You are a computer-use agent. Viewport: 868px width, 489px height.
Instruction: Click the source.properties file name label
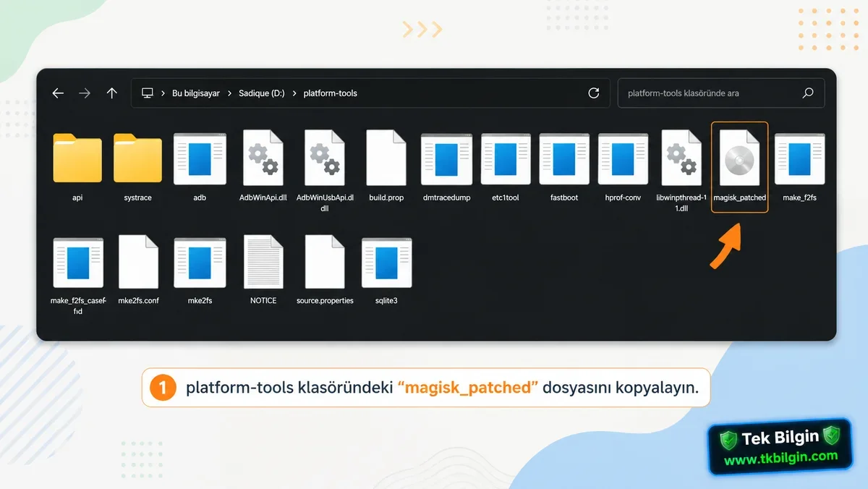point(325,300)
